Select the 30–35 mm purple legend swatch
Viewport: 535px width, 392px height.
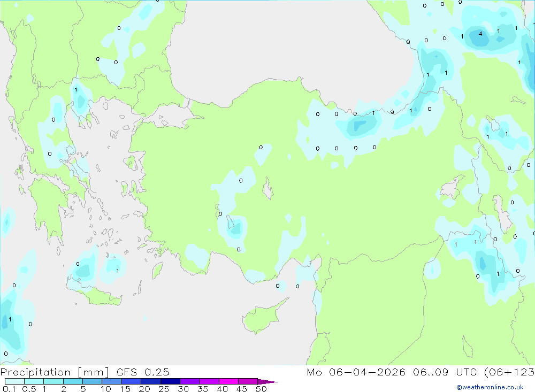tap(190, 381)
